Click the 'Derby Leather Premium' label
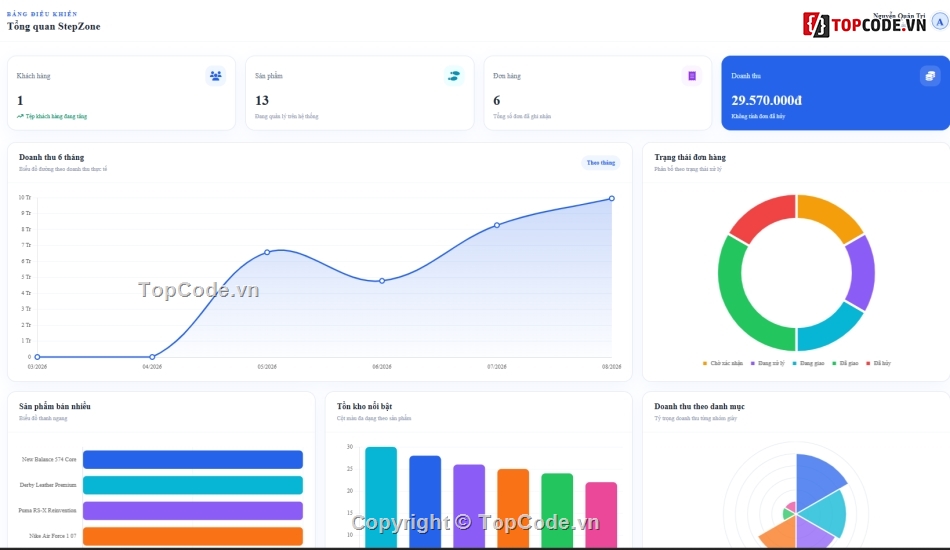Screen dimensions: 950x550 click(48, 485)
